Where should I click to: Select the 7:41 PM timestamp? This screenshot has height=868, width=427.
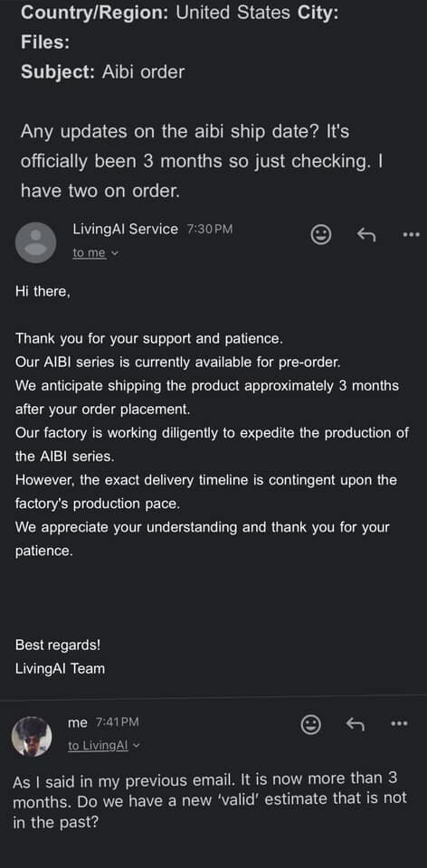(117, 722)
